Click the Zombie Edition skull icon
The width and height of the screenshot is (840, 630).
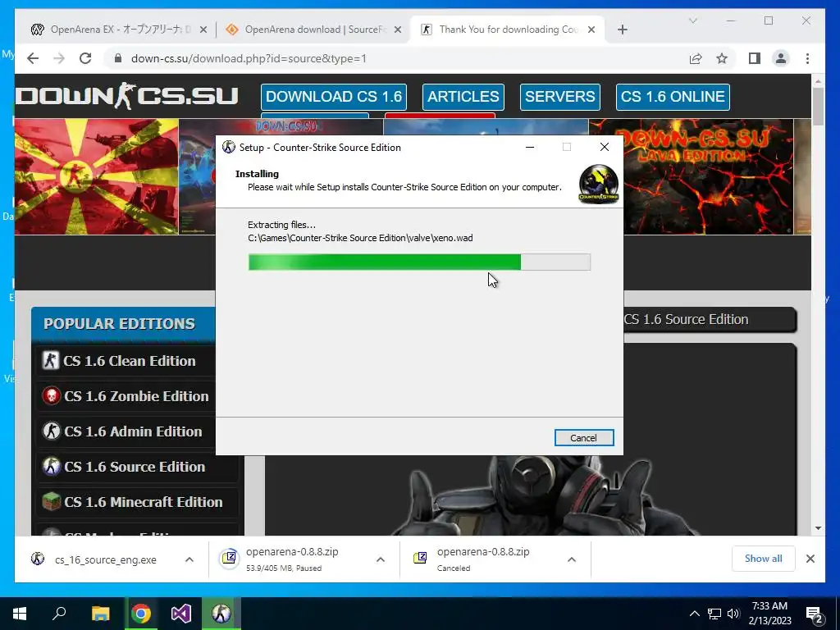tap(52, 396)
